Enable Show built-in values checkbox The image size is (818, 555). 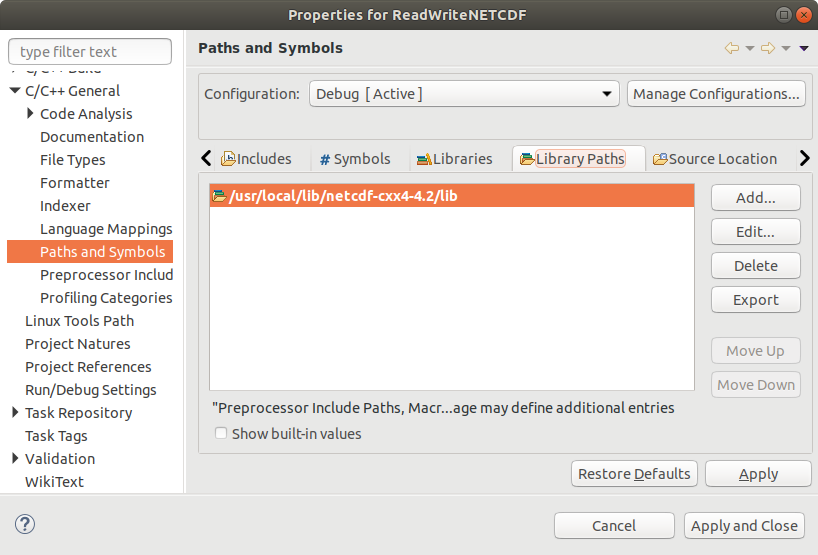coord(221,434)
